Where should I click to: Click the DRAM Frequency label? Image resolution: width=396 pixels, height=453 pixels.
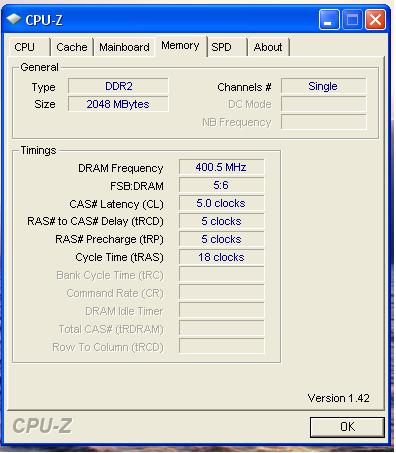click(x=121, y=168)
